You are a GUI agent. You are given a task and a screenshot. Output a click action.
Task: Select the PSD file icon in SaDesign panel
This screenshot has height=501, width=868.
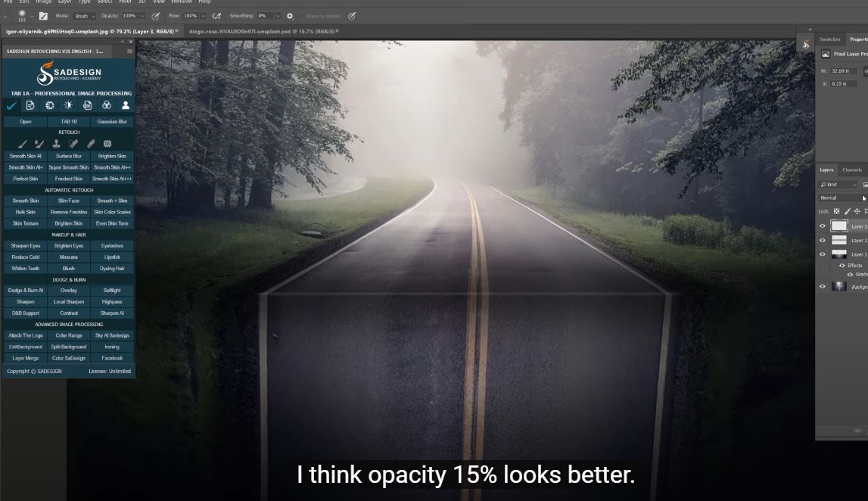point(88,105)
